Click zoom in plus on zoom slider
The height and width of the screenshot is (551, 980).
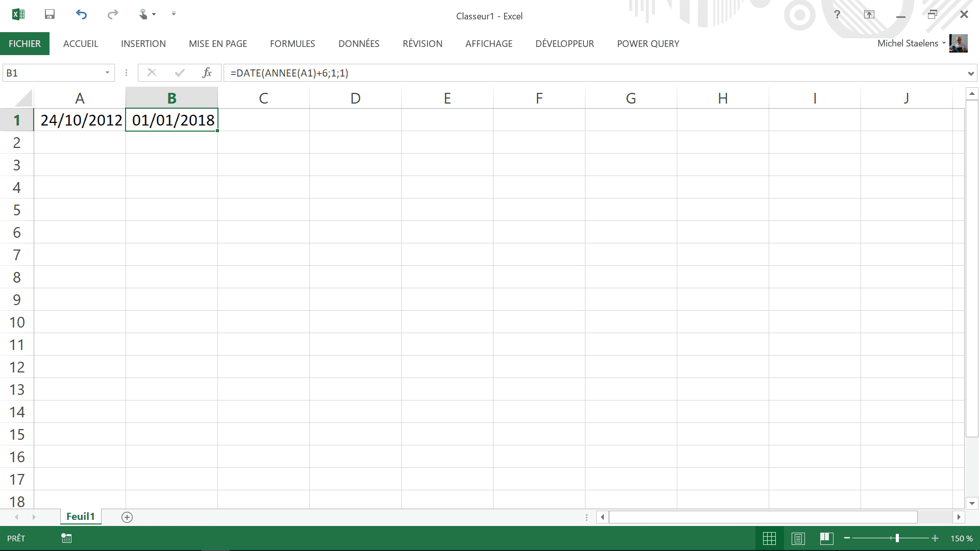935,538
